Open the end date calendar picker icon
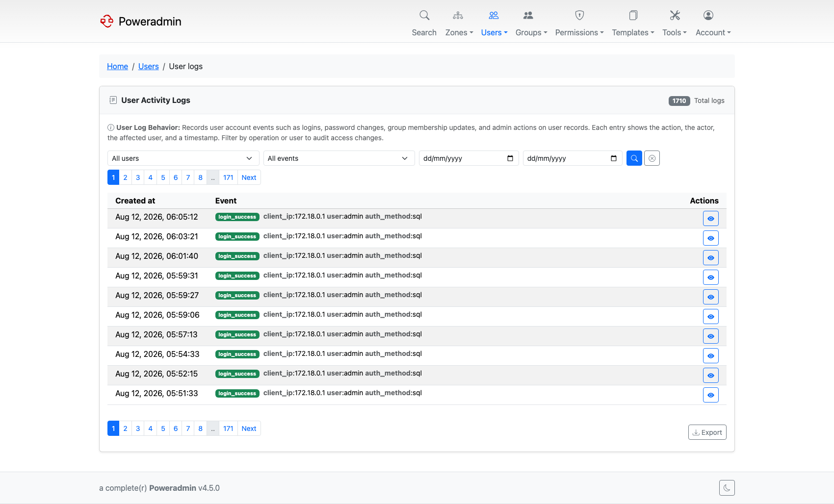The height and width of the screenshot is (504, 834). coord(614,158)
